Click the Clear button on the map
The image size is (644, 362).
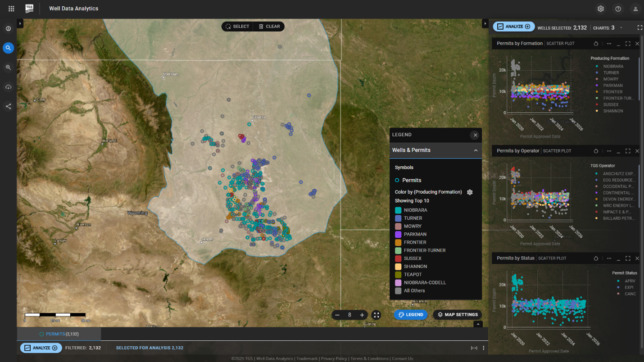click(x=269, y=27)
